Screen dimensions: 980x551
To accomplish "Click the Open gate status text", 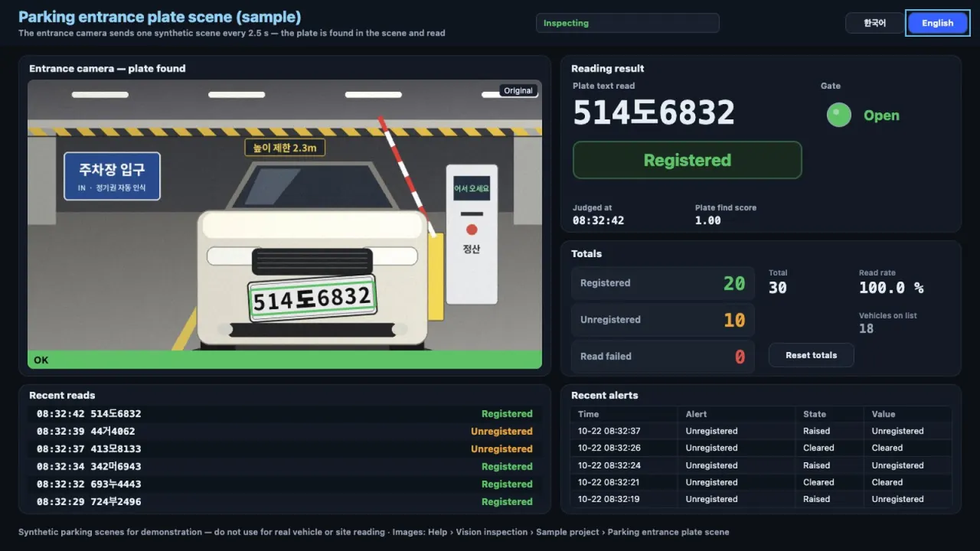I will click(x=881, y=116).
